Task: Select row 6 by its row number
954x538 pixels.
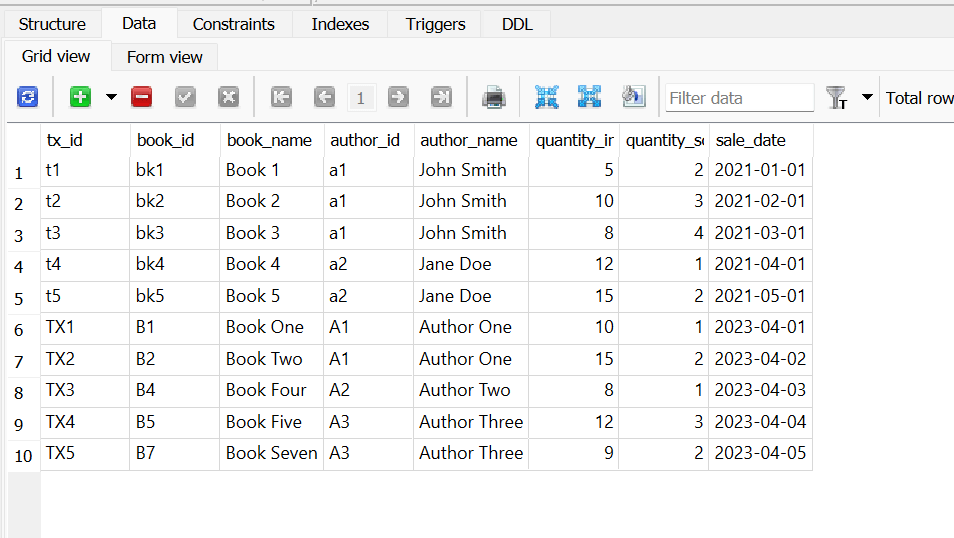Action: pyautogui.click(x=19, y=329)
